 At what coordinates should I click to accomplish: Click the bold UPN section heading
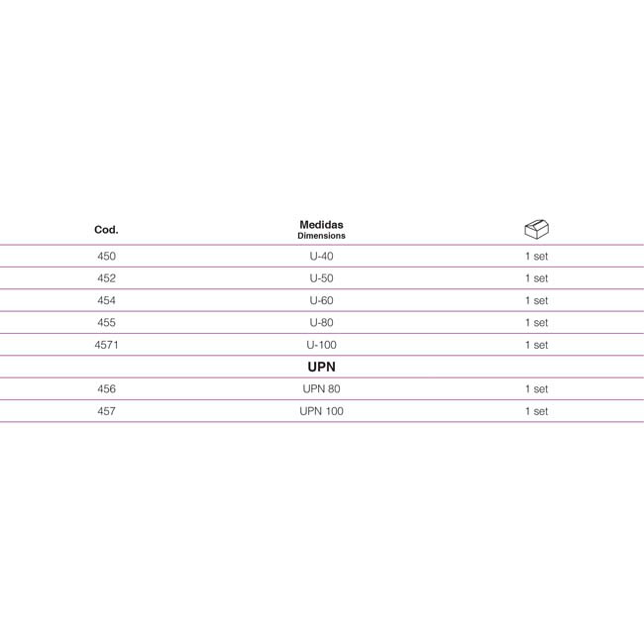(322, 367)
